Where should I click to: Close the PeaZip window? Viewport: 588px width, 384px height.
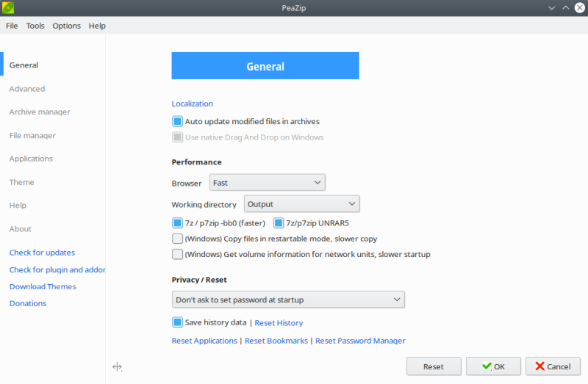click(x=580, y=8)
